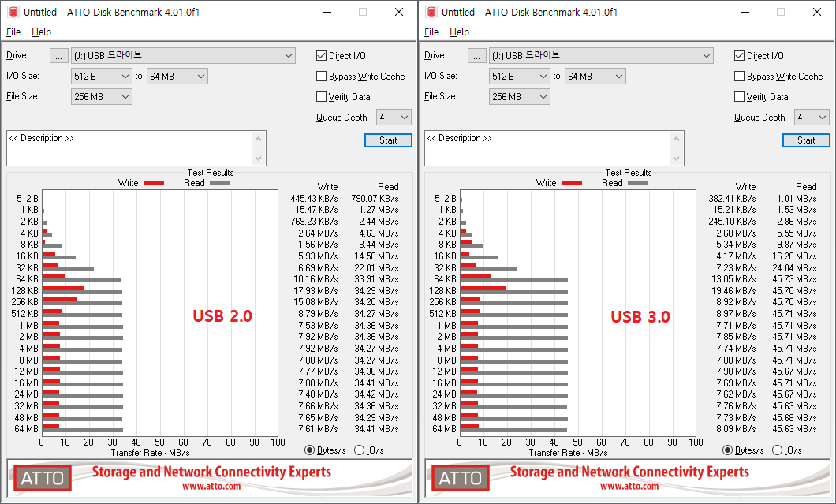The image size is (836, 504).
Task: Click 128 KB write bar in left window chart
Action: 63,289
